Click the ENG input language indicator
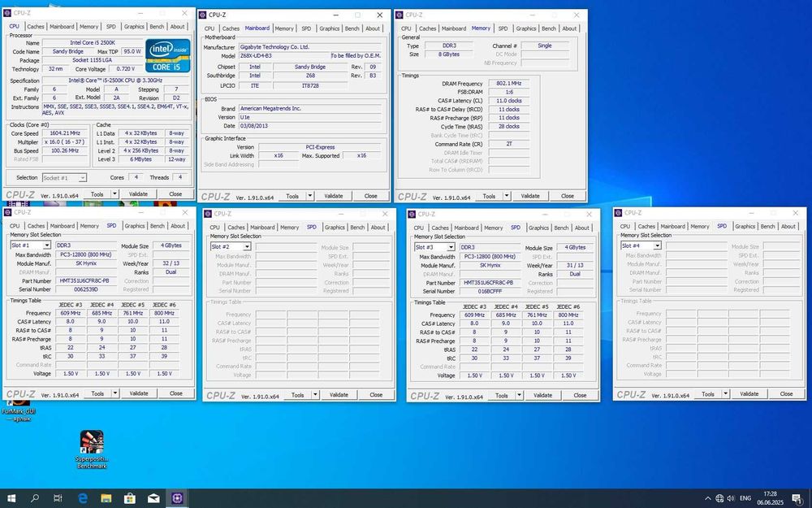The height and width of the screenshot is (508, 812). tap(745, 498)
